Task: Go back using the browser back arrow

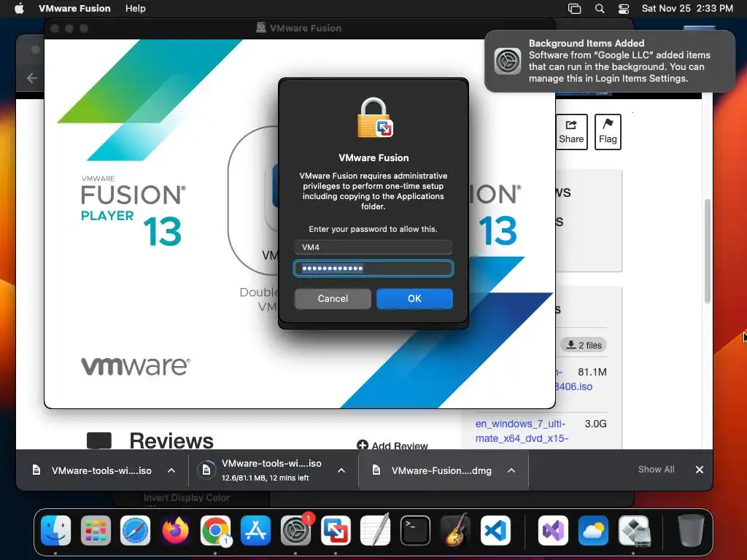Action: point(32,78)
